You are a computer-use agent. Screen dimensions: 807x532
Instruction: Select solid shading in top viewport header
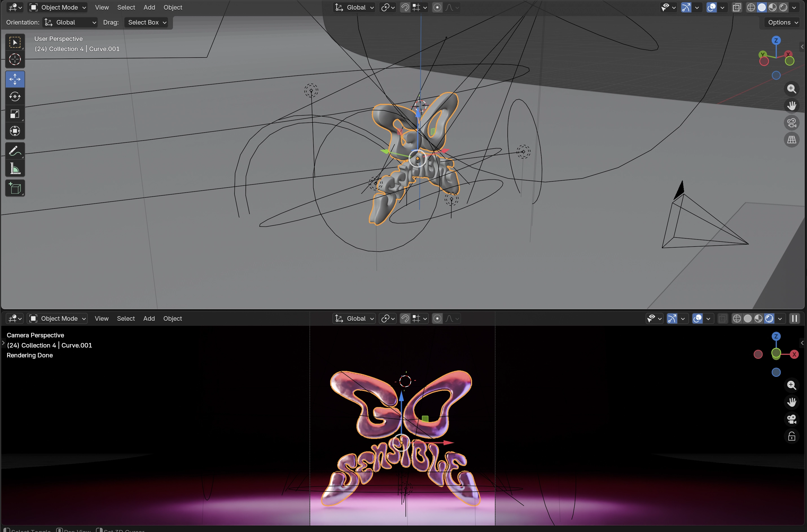pyautogui.click(x=762, y=7)
